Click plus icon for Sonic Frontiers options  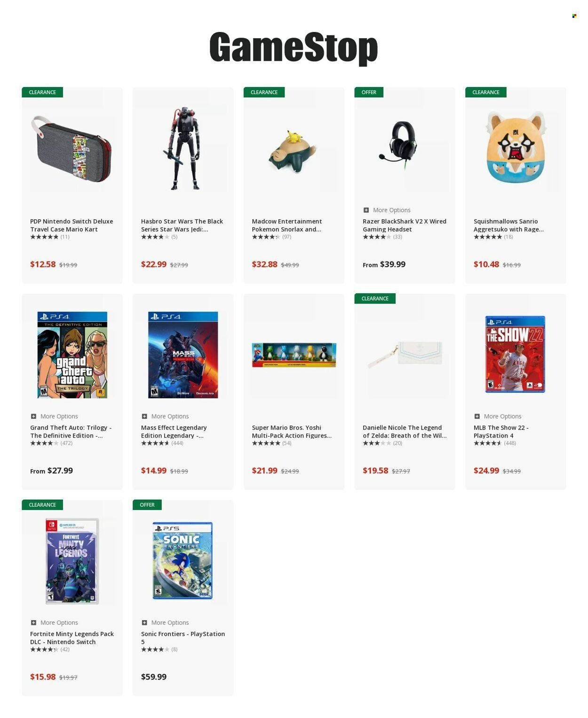(x=144, y=622)
